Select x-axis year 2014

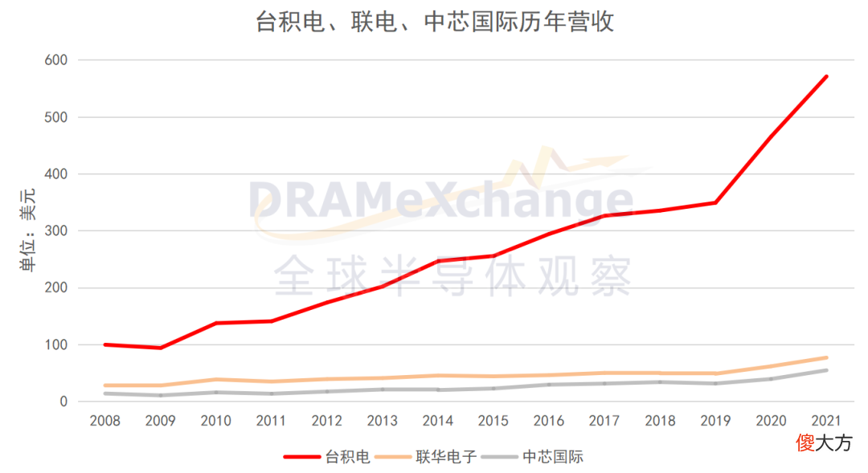point(438,421)
